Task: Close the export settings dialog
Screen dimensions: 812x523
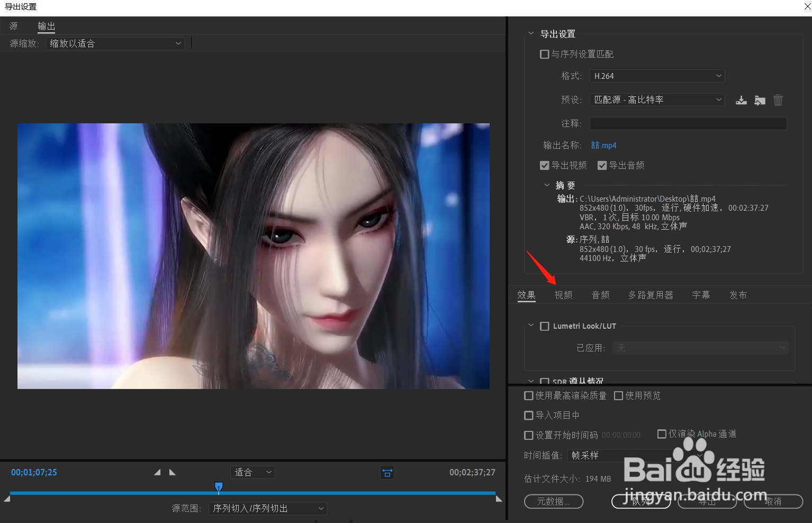Action: click(807, 6)
